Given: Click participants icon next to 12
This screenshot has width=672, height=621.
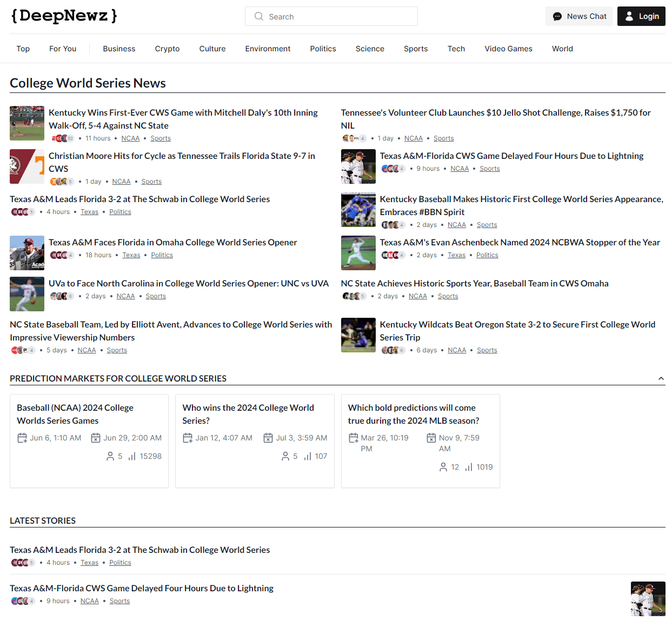Looking at the screenshot, I should click(443, 467).
